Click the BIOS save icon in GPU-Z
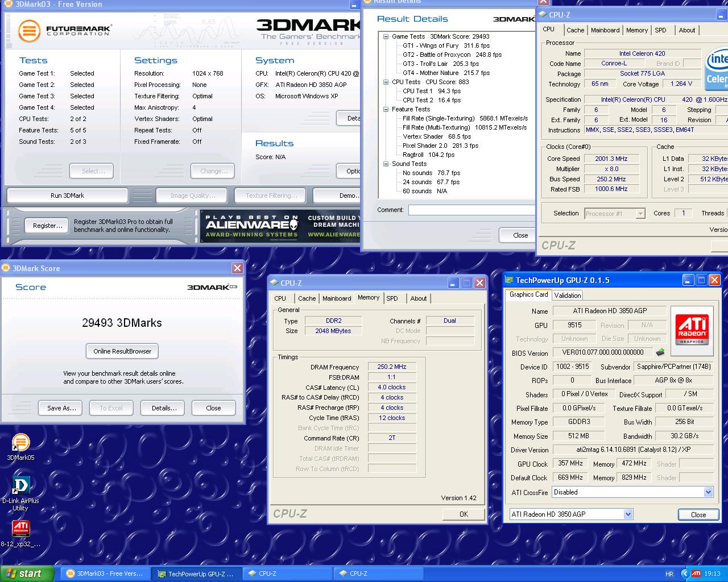This screenshot has width=728, height=582. tap(660, 352)
